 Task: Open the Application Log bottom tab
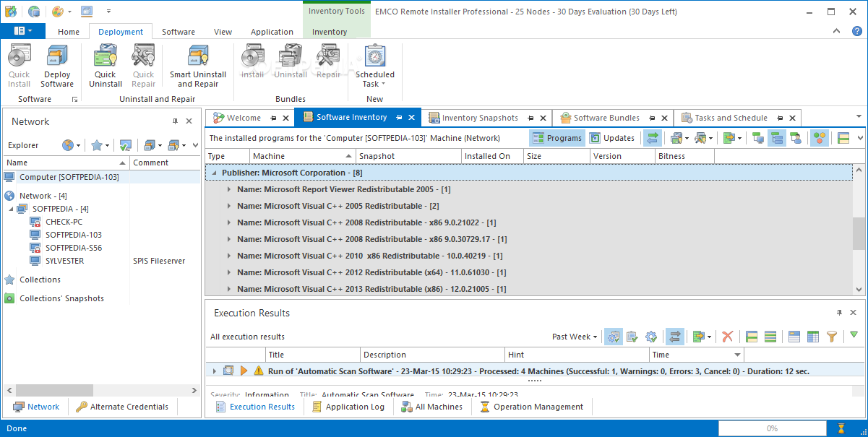348,407
